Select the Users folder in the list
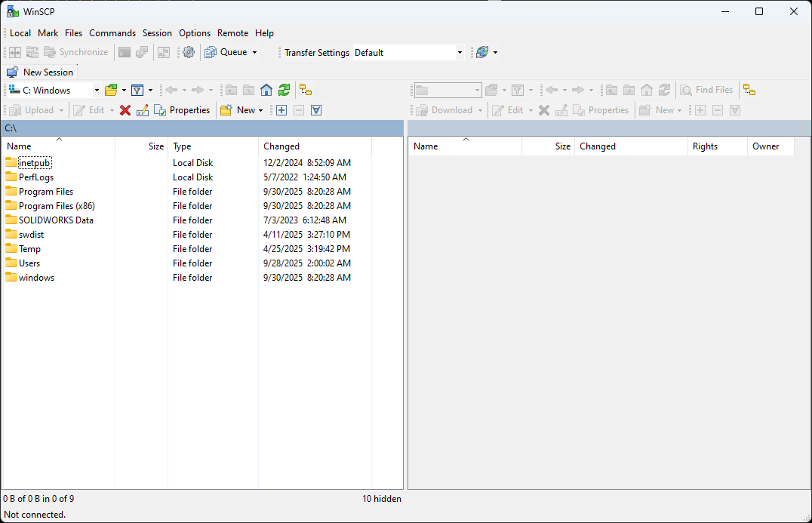The width and height of the screenshot is (812, 523). tap(29, 263)
